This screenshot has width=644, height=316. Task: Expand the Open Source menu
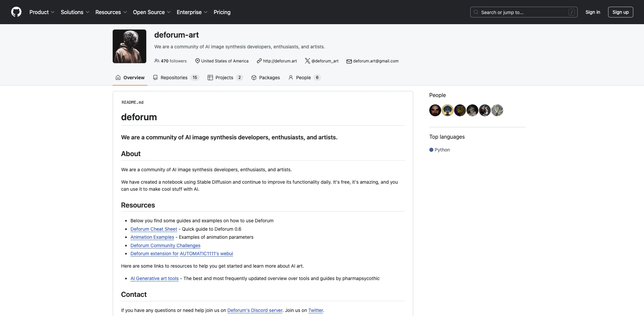pyautogui.click(x=152, y=12)
